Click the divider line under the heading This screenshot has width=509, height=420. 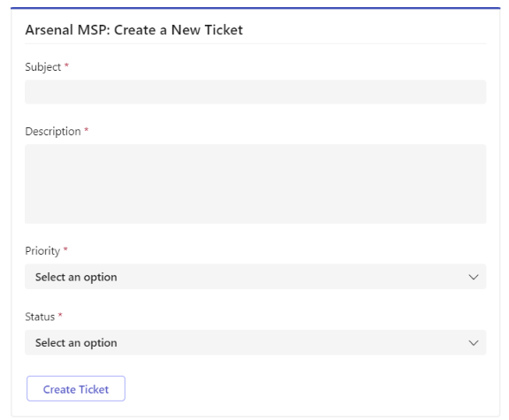[255, 43]
